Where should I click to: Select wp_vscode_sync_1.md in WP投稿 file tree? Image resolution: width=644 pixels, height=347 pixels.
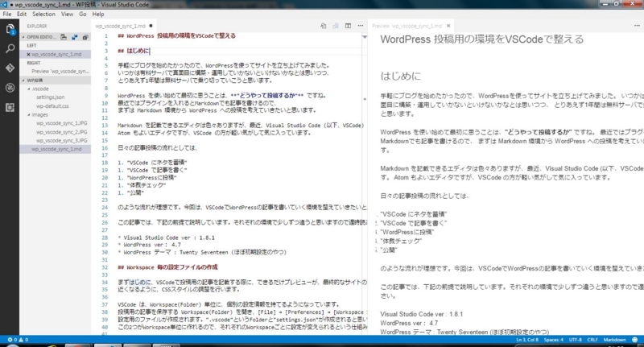pyautogui.click(x=55, y=149)
